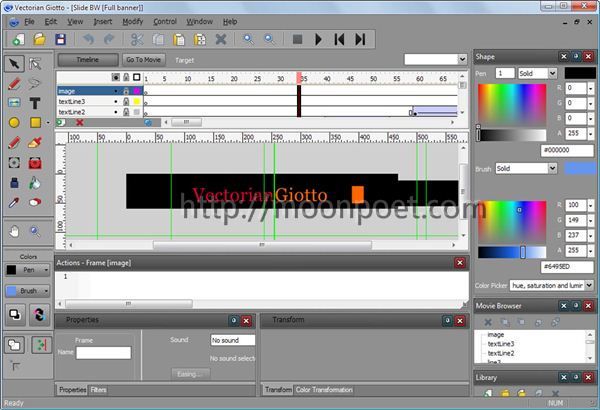Click the pen hex #000000 field
600x410 pixels.
[x=567, y=150]
